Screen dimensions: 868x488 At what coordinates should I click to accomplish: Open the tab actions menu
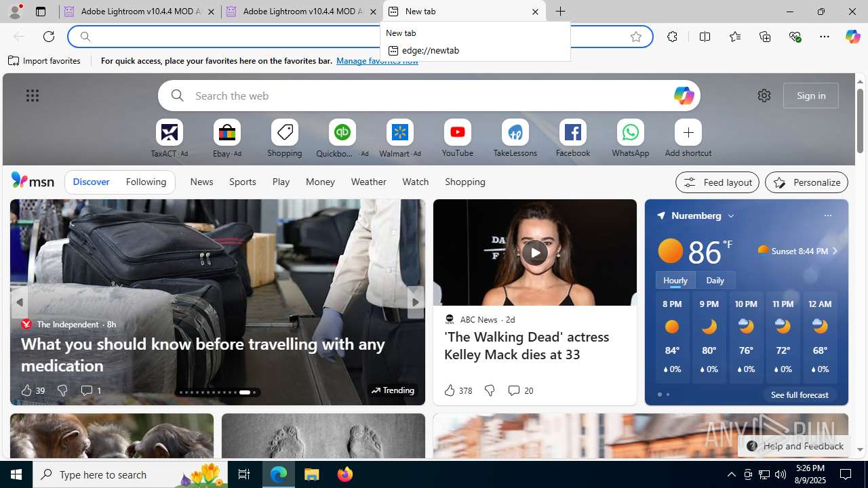pos(41,12)
